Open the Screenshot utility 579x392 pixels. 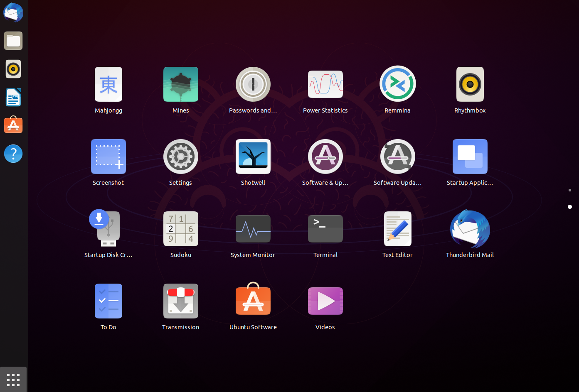pos(108,157)
